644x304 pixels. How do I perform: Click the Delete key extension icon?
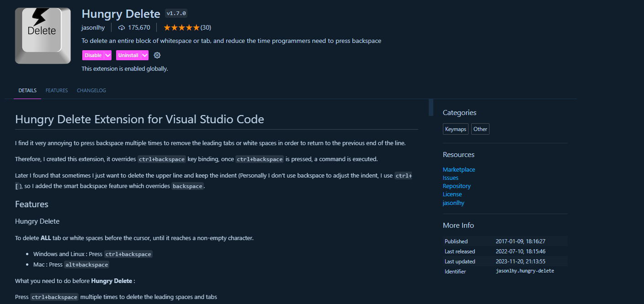coord(43,35)
